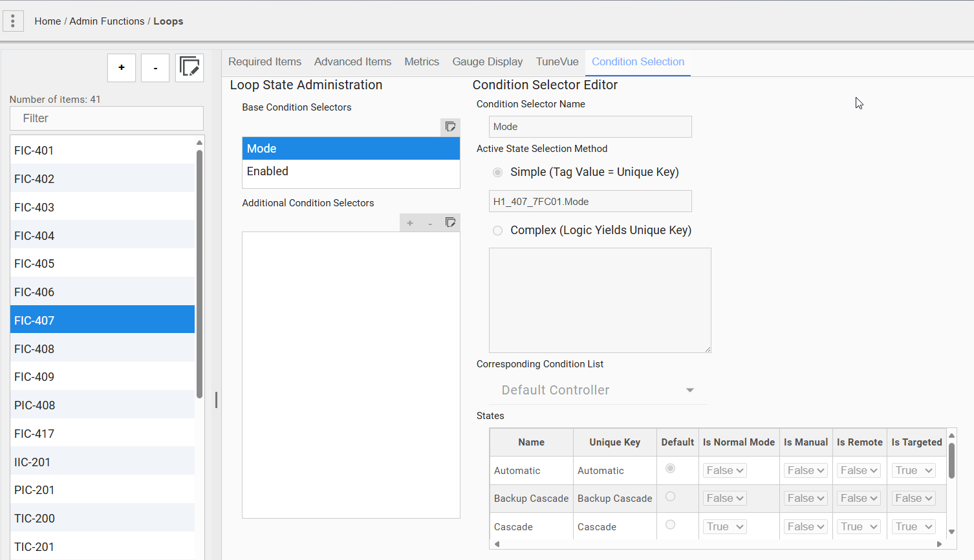The height and width of the screenshot is (560, 974).
Task: Select loop FIC-401 in the list
Action: click(x=102, y=150)
